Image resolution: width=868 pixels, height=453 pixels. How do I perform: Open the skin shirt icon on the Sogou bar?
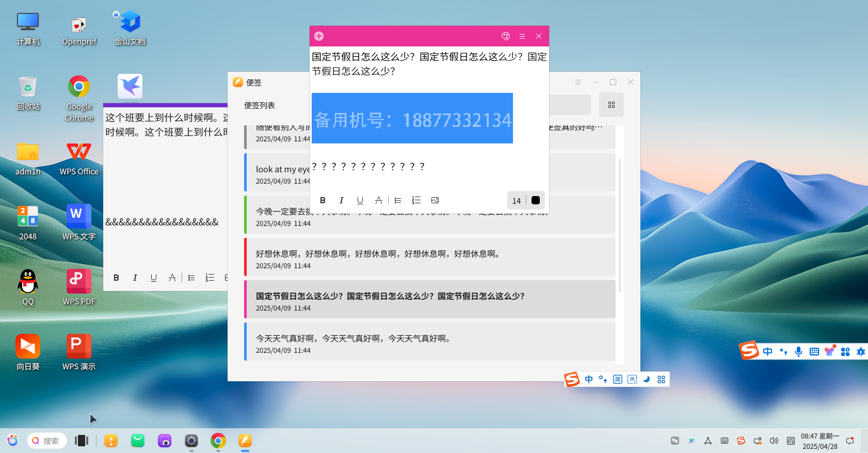(x=830, y=351)
